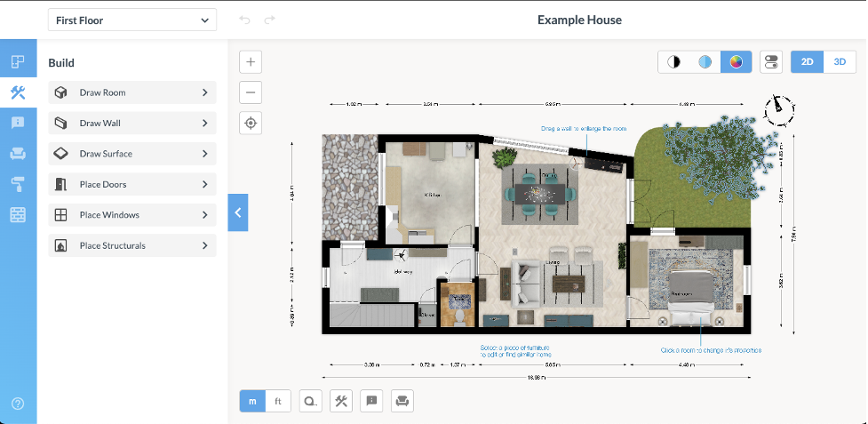Viewport: 868px width, 424px height.
Task: Select the toilet room
Action: [459, 304]
